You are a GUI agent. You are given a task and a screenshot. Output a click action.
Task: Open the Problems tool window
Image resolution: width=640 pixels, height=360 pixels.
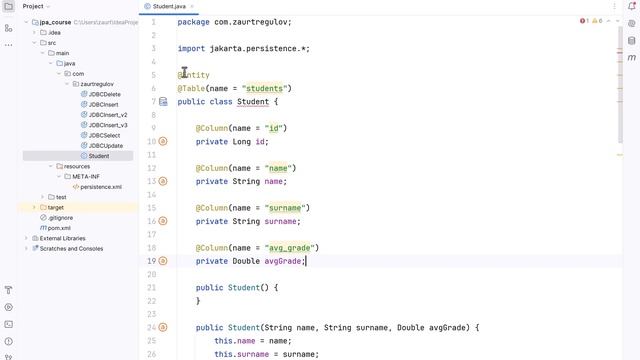pyautogui.click(x=8, y=341)
